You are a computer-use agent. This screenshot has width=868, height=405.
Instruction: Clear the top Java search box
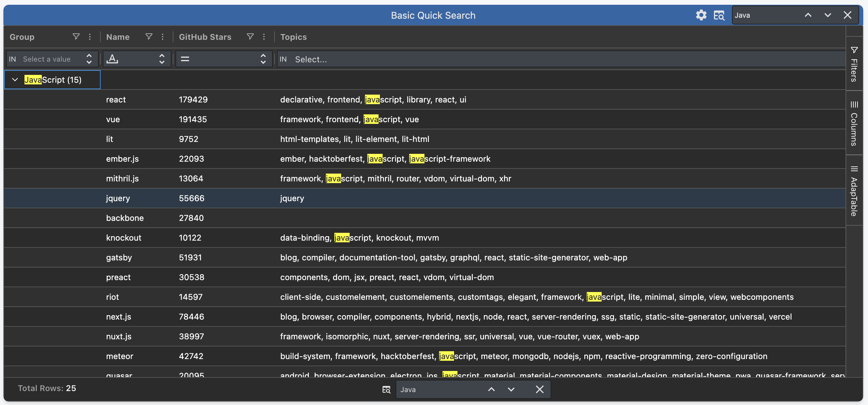pos(848,15)
